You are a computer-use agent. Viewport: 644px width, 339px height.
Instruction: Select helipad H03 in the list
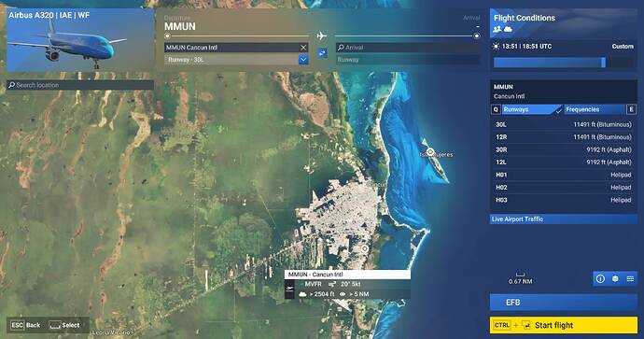[x=564, y=200]
